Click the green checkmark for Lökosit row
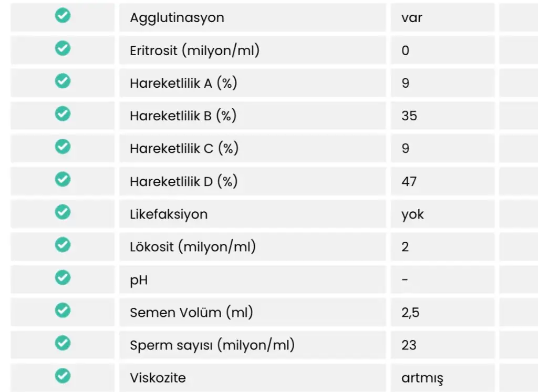The image size is (538, 392). point(63,245)
